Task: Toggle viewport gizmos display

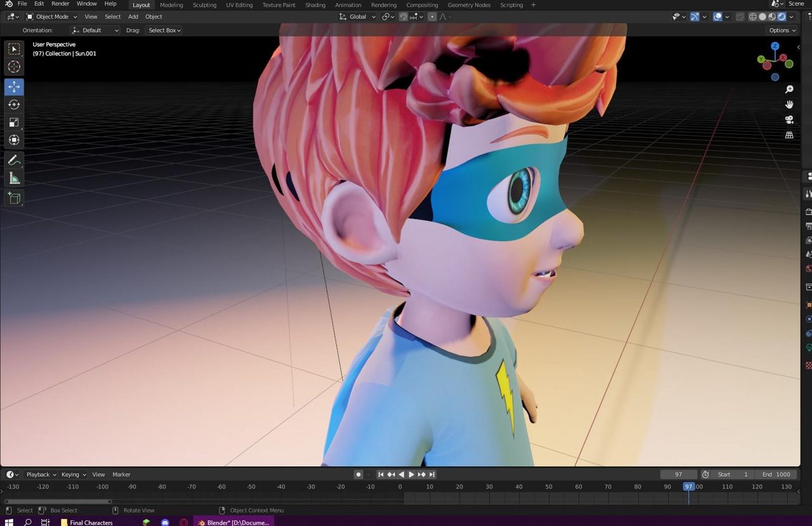Action: 695,16
